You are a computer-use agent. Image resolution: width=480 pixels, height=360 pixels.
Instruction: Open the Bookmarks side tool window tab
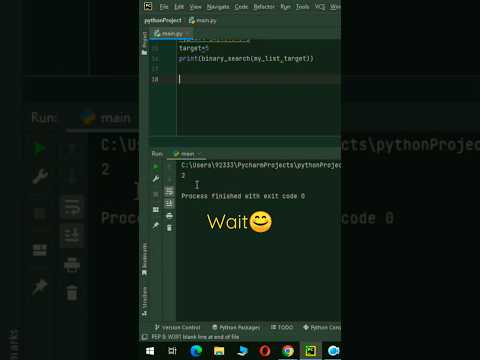pyautogui.click(x=144, y=259)
